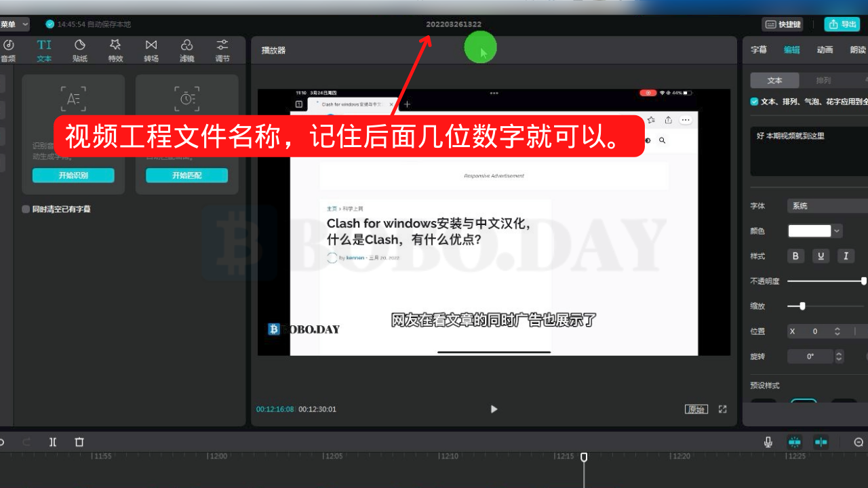The height and width of the screenshot is (488, 868).
Task: Click the rotation value stepper arrows
Action: coord(840,357)
